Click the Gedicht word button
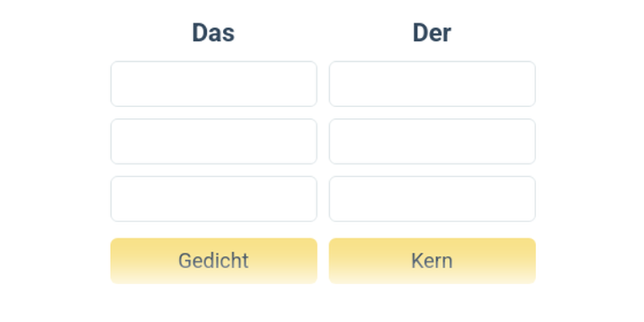644x322 pixels. pyautogui.click(x=213, y=261)
